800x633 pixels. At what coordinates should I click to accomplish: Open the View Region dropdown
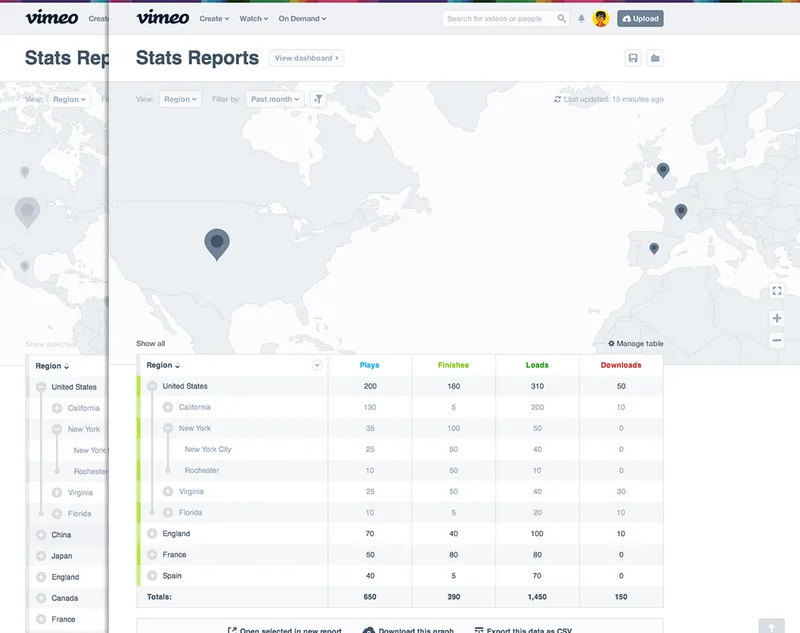tap(180, 99)
